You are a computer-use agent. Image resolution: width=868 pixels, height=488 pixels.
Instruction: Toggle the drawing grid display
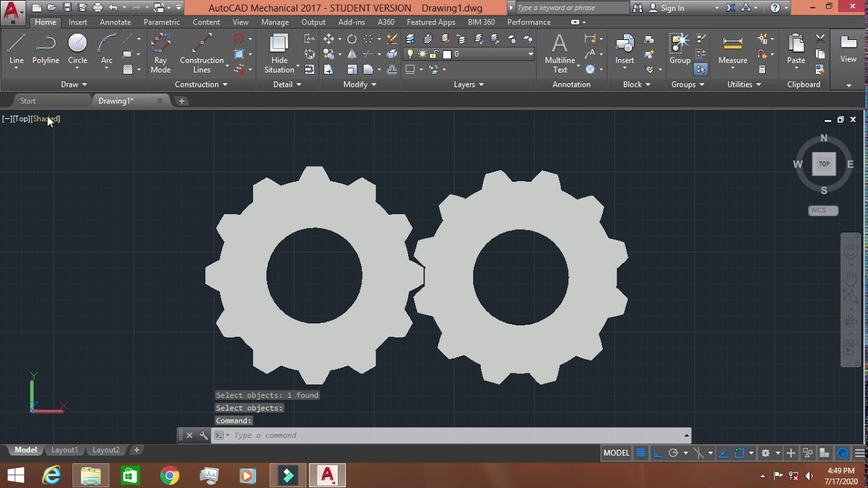(x=641, y=453)
